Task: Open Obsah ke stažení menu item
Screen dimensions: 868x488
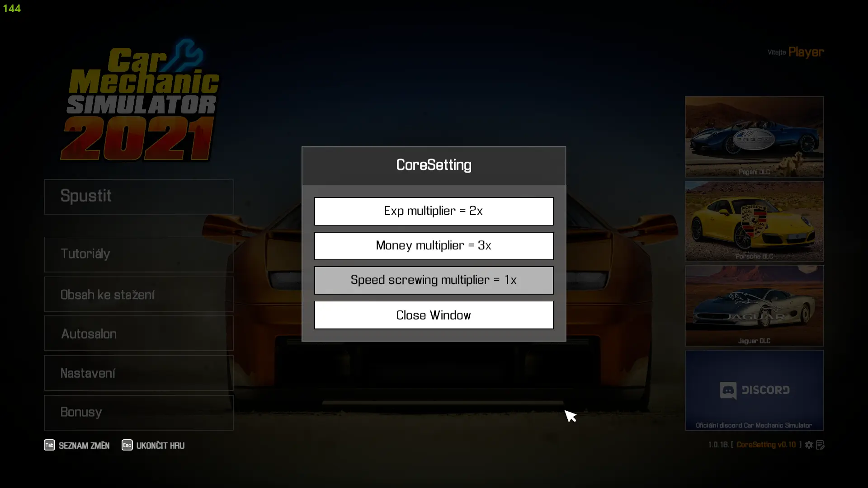Action: click(138, 294)
